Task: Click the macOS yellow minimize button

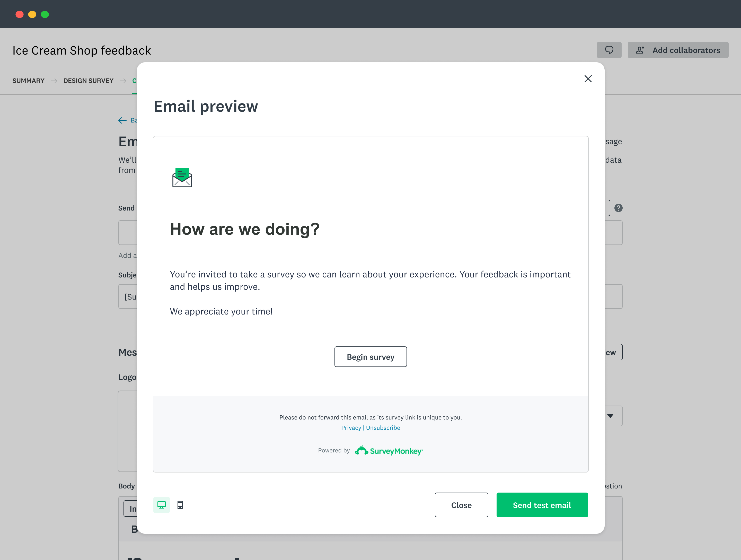Action: pyautogui.click(x=32, y=14)
